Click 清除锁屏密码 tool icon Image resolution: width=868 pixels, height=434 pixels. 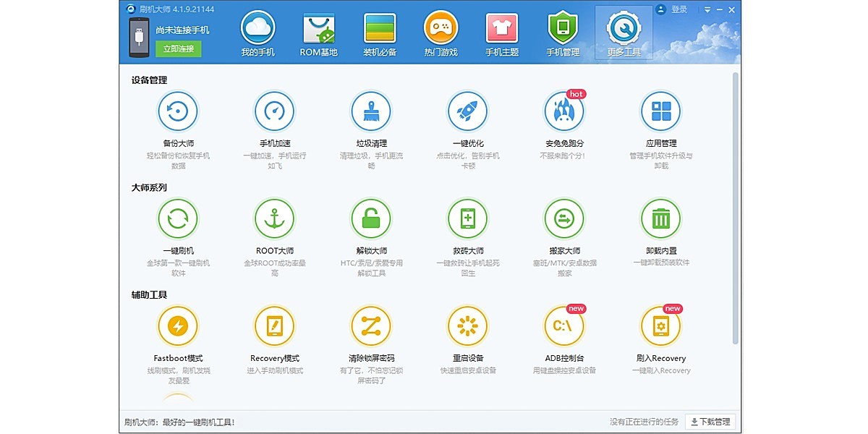tap(371, 326)
